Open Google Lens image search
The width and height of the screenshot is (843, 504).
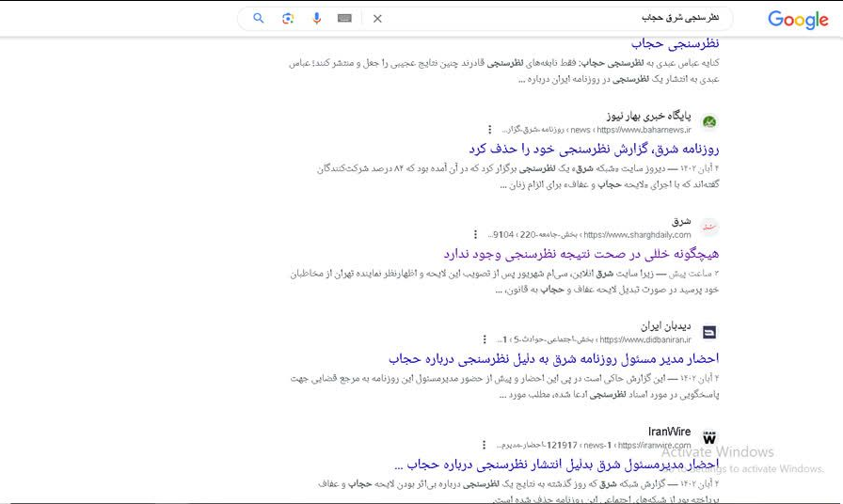[x=288, y=18]
